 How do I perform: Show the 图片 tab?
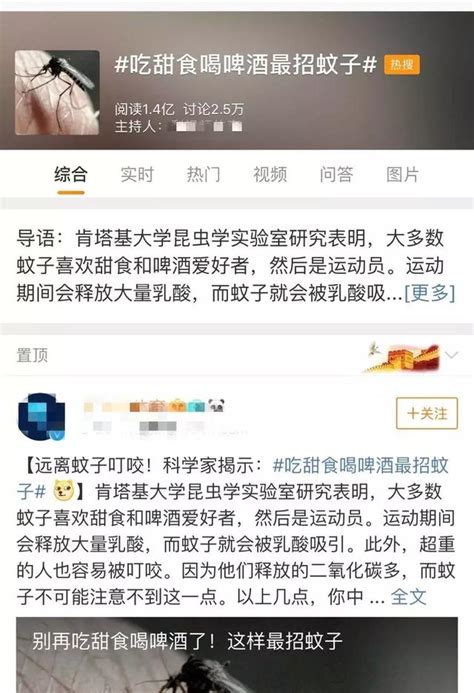tap(402, 174)
